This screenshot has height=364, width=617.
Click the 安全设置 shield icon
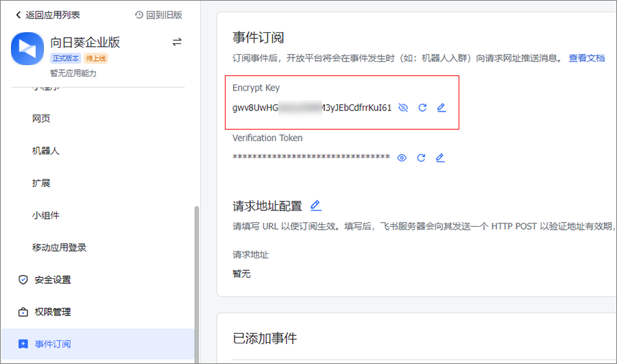pyautogui.click(x=23, y=280)
